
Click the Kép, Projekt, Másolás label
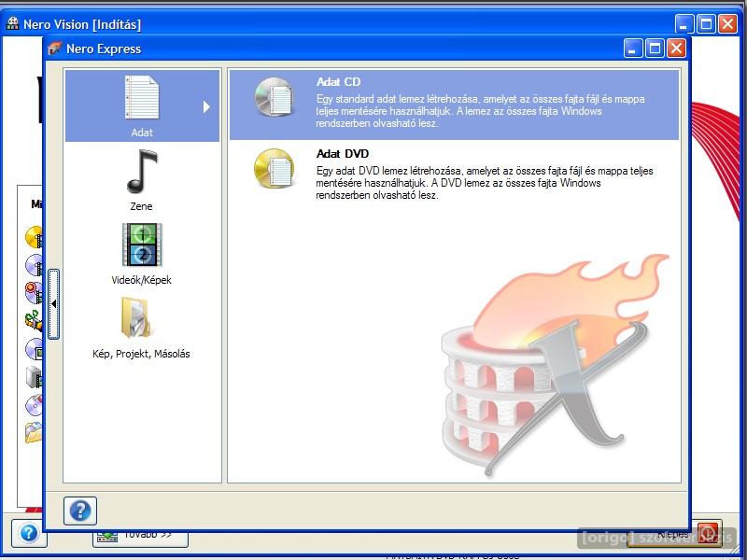pyautogui.click(x=141, y=354)
